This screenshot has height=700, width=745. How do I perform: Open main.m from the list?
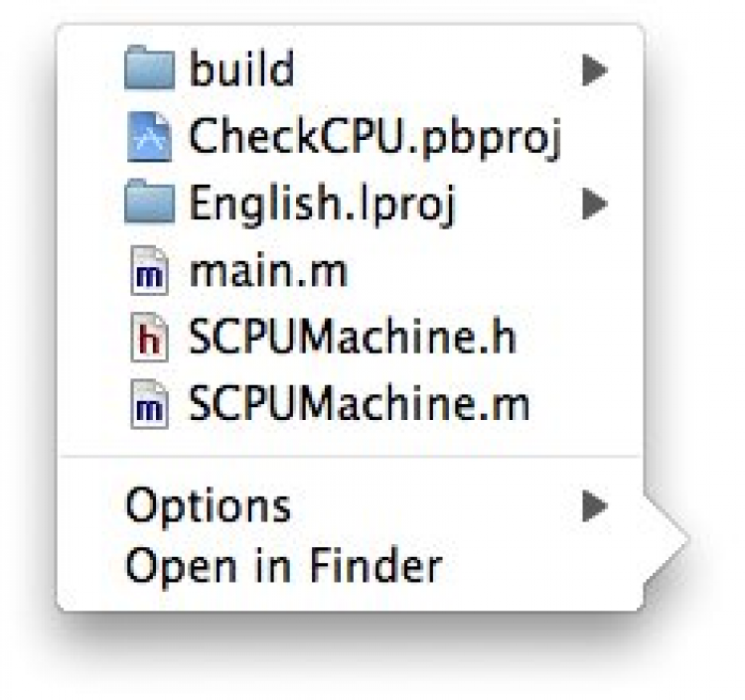pos(267,272)
